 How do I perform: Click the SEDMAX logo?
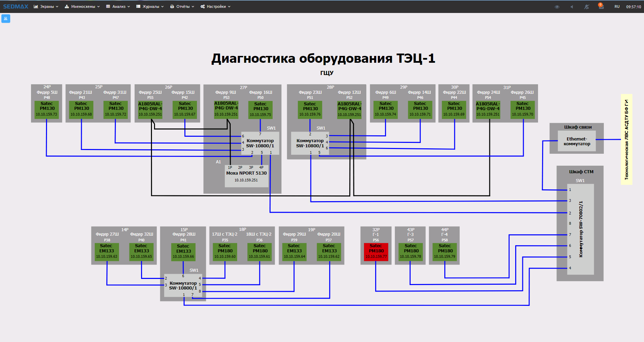tap(16, 6)
